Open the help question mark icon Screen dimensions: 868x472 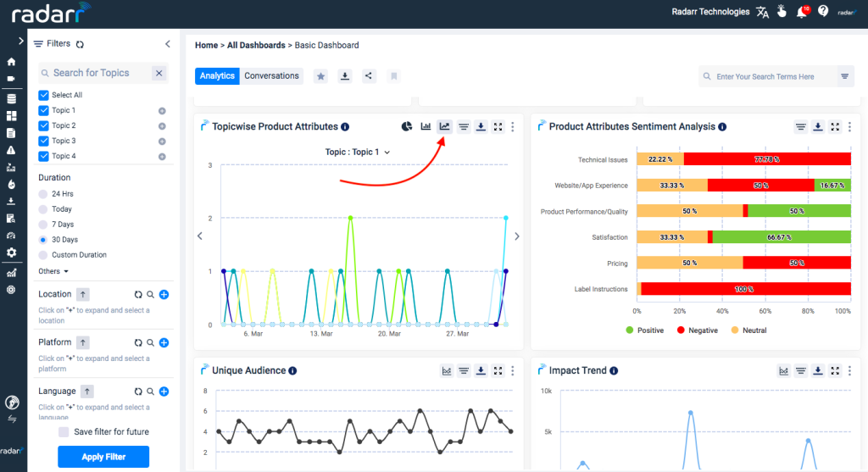(823, 11)
